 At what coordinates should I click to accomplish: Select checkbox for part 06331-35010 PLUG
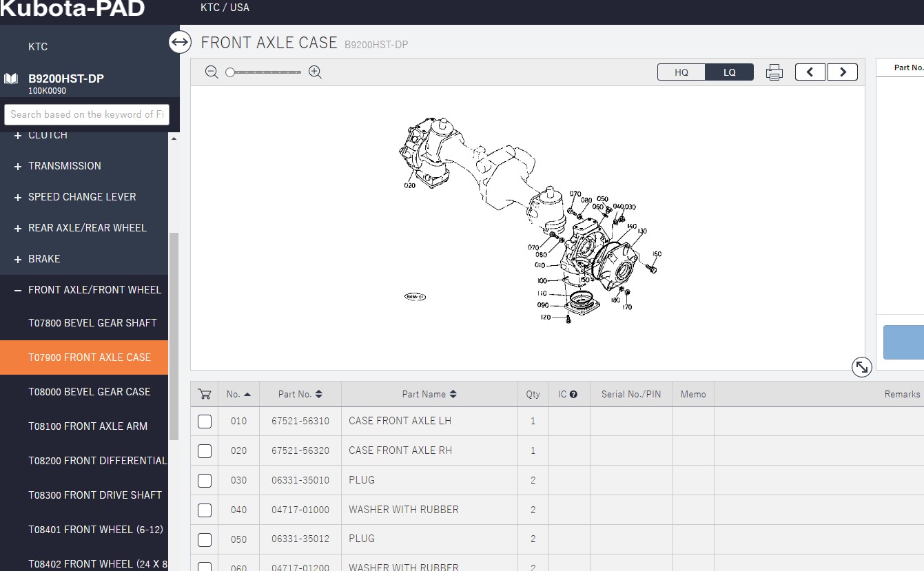205,481
